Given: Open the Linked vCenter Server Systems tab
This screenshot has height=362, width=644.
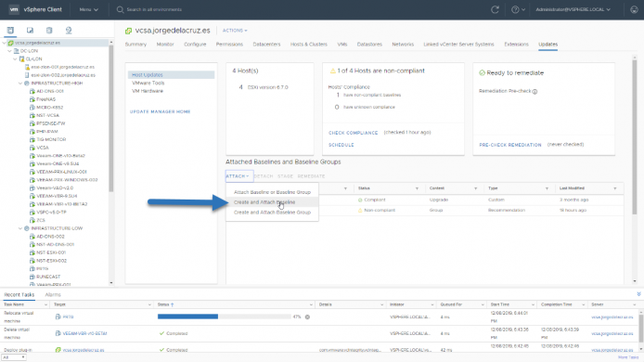Looking at the screenshot, I should coord(458,45).
